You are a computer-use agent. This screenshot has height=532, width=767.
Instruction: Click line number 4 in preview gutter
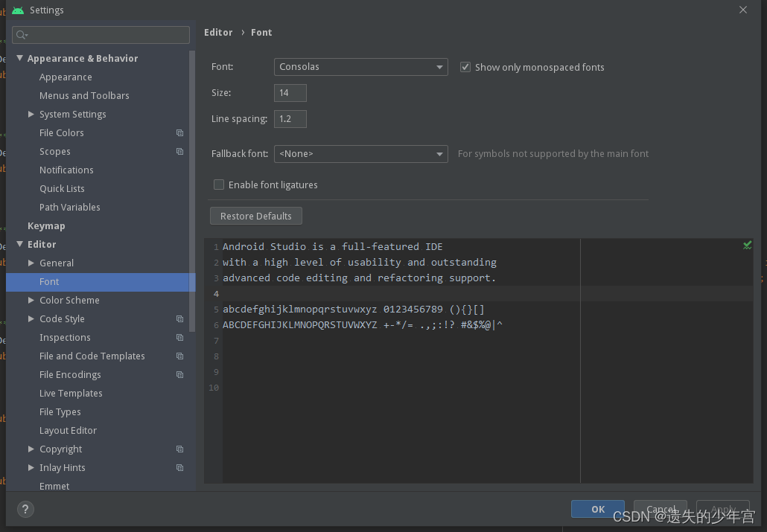[x=216, y=293]
